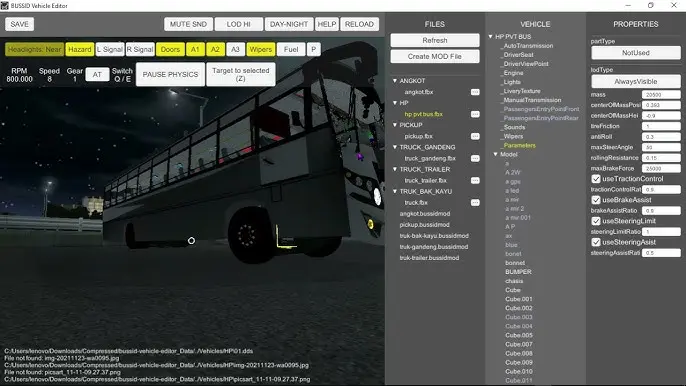Toggle LOD HI button
686x386 pixels.
(238, 24)
